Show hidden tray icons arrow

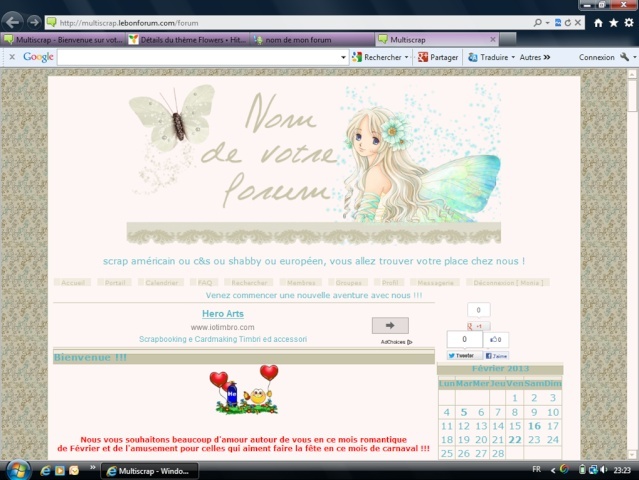pos(553,470)
